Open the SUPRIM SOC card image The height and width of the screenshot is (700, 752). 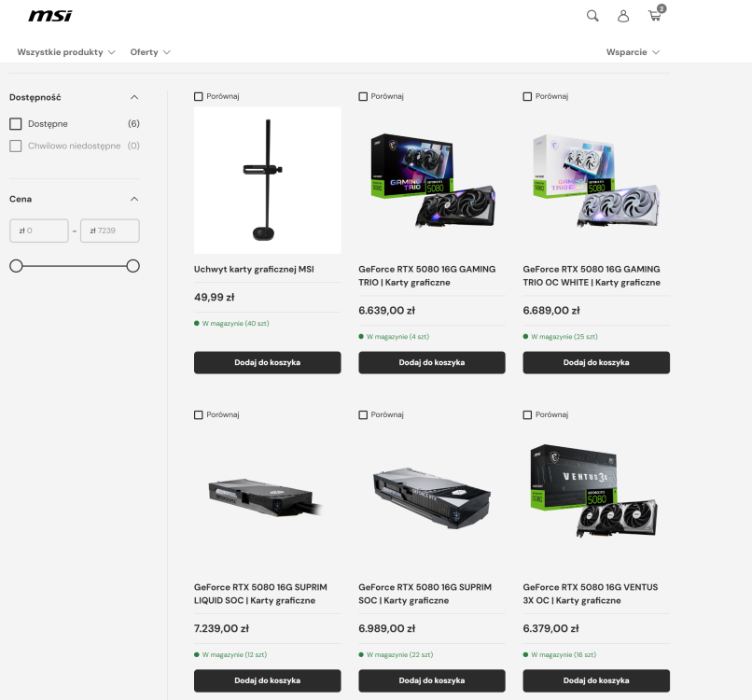(x=432, y=498)
